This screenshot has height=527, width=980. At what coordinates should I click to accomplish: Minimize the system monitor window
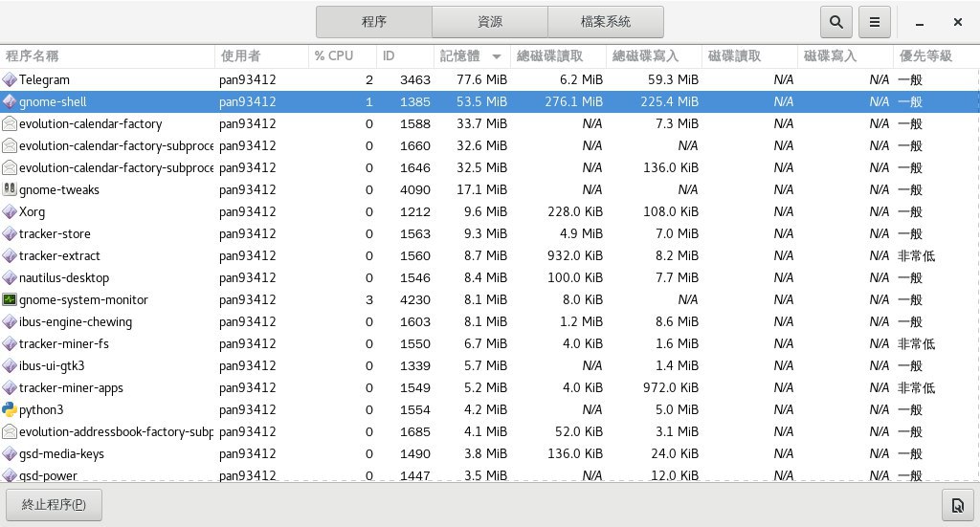click(920, 23)
